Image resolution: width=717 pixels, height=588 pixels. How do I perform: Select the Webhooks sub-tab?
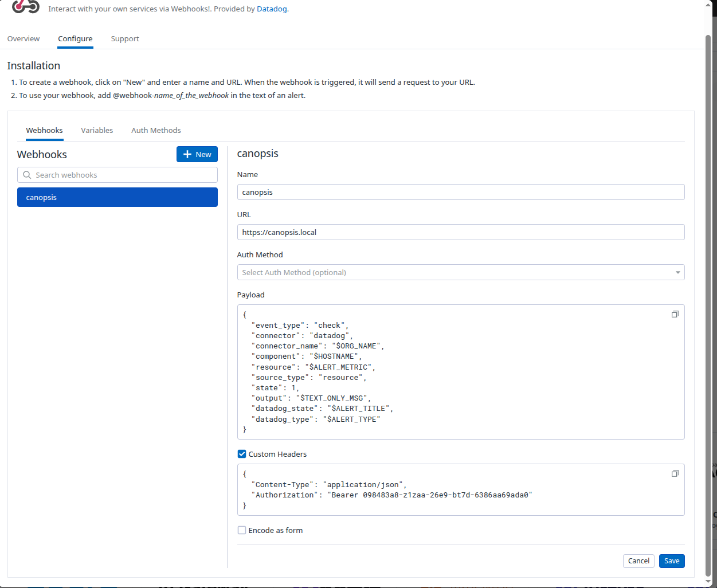44,130
